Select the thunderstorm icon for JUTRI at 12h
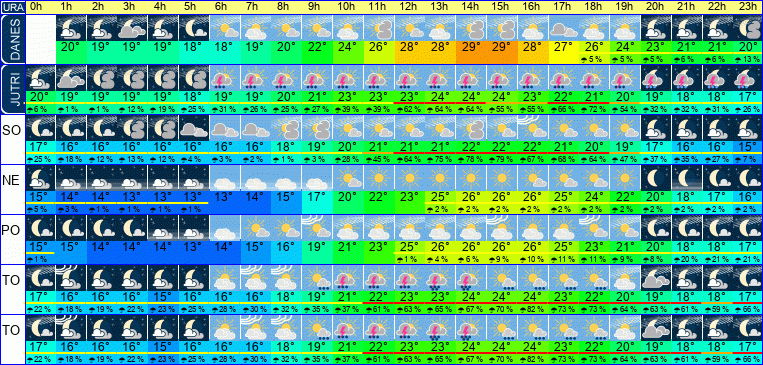This screenshot has width=763, height=365. 410,78
